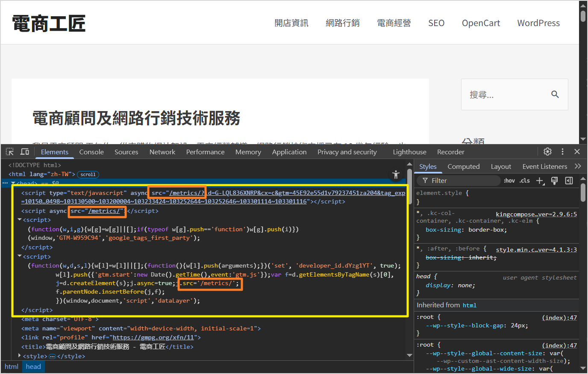Edit the box-sizing: border-box value

[488, 230]
